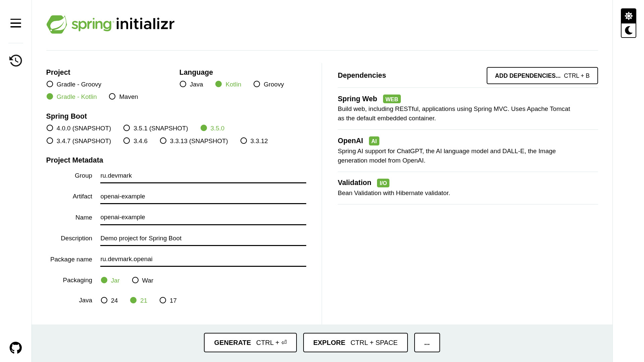Viewport: 644px width, 362px height.
Task: Select Spring Boot 3.5.0
Action: pyautogui.click(x=212, y=128)
